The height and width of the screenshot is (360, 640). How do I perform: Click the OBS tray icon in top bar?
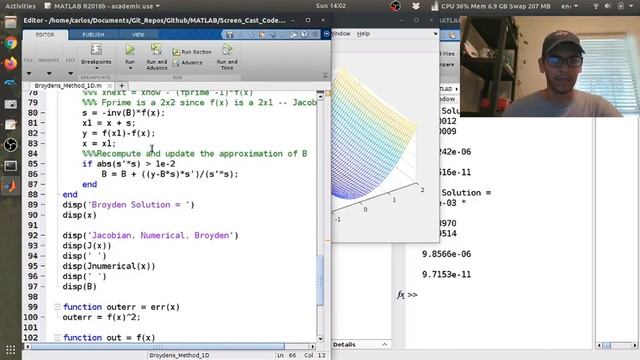click(x=395, y=6)
